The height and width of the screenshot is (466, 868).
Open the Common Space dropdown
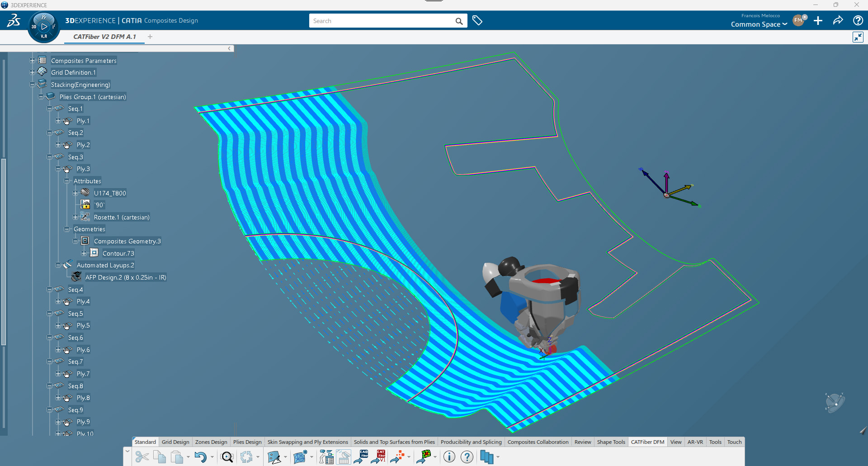(x=759, y=24)
